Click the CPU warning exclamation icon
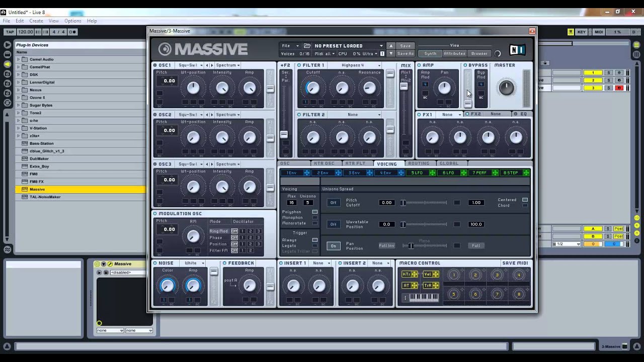Viewport: 644px width, 362px height. click(382, 54)
